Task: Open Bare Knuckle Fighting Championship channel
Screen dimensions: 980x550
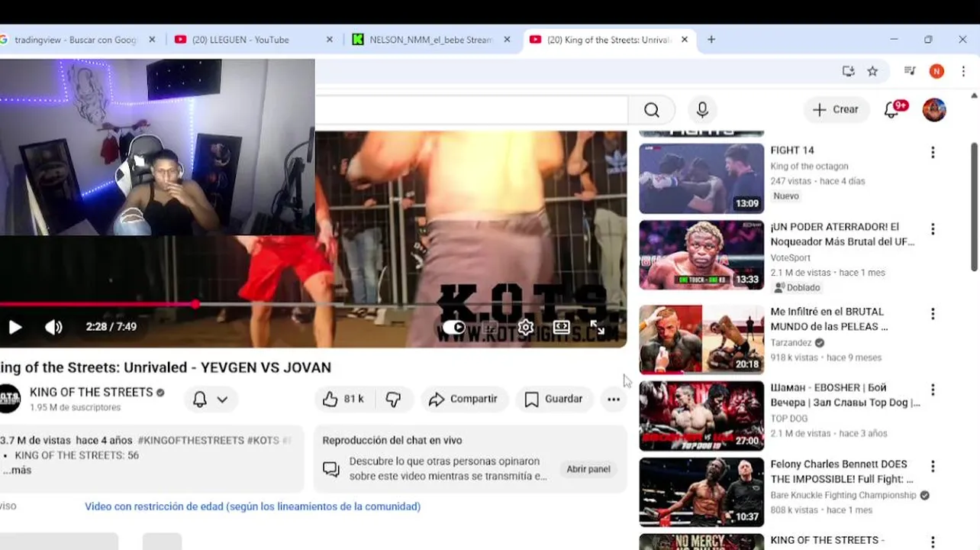Action: click(843, 495)
